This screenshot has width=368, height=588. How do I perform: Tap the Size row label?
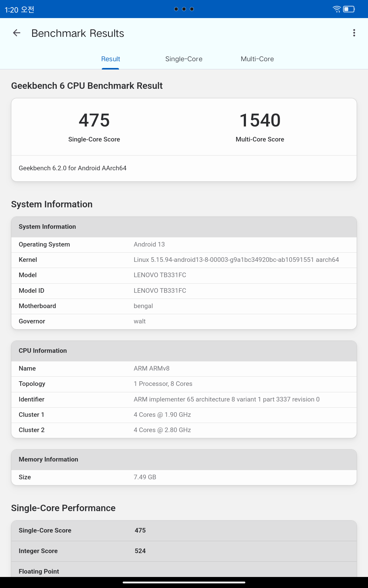pos(25,477)
